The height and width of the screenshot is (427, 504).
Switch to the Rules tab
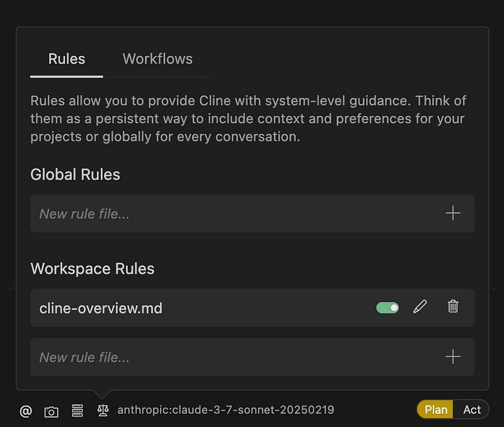[67, 59]
